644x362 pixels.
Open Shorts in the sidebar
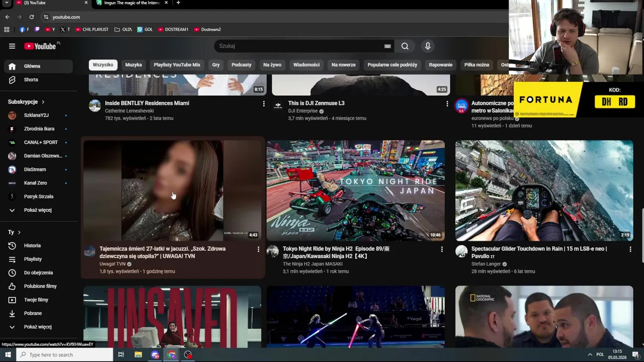click(x=38, y=79)
